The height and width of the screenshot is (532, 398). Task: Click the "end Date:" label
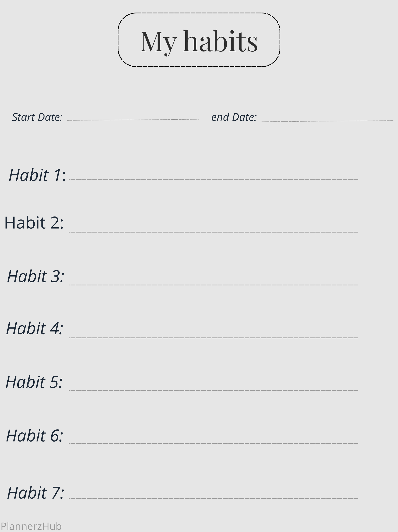[234, 117]
